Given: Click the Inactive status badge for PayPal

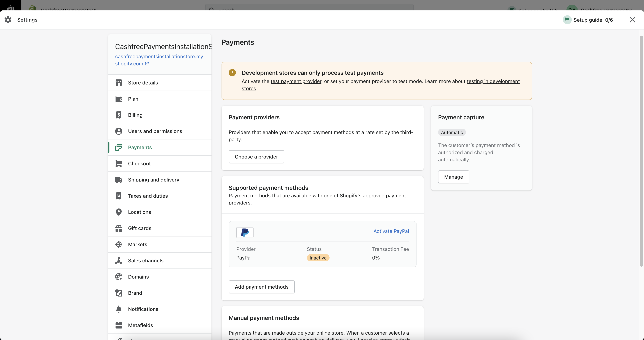Looking at the screenshot, I should pos(318,258).
